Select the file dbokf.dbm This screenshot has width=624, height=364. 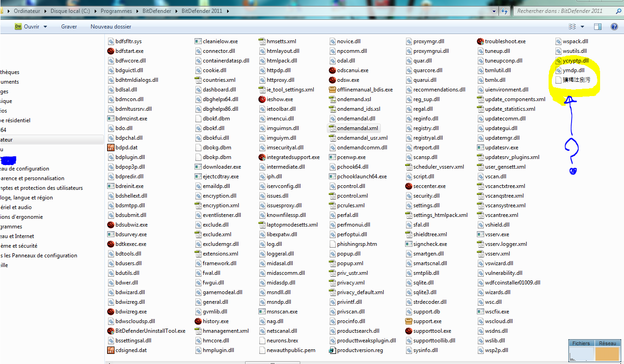[212, 119]
